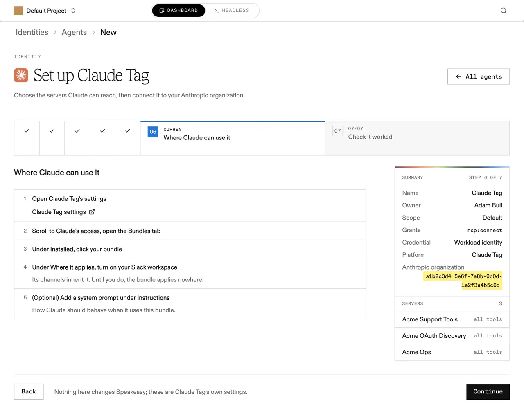Open the Claude Tag settings link

tap(59, 212)
